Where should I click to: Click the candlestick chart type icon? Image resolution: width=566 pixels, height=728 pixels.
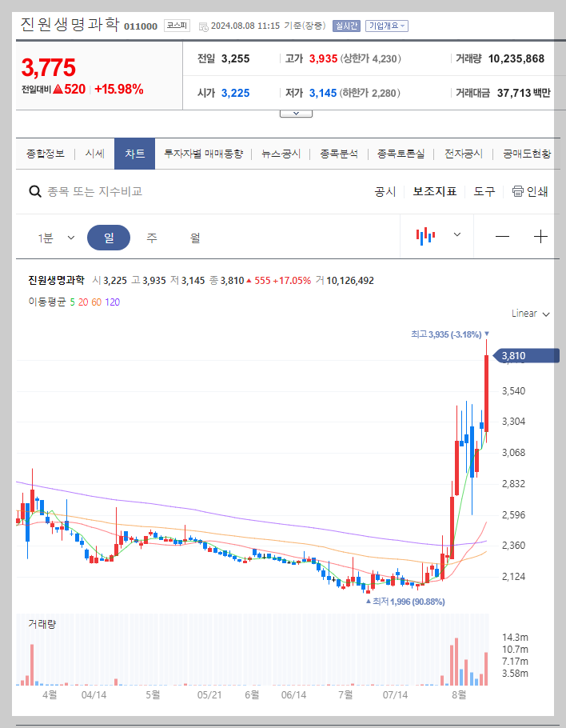click(426, 237)
